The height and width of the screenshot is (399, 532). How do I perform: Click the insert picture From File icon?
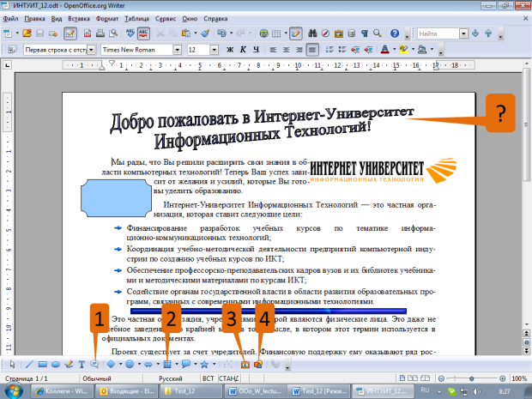pos(258,365)
